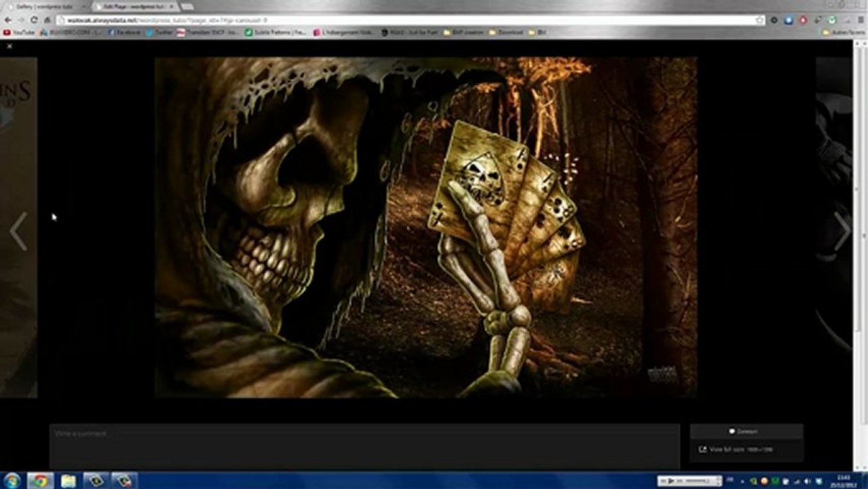
Task: Switch to the Gallery wordpress tuto tab
Action: pos(45,5)
